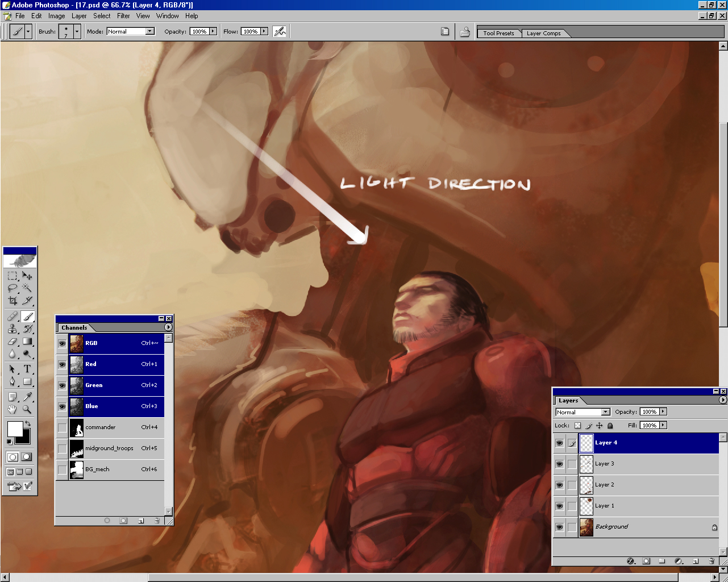
Task: Select the Eyedropper tool
Action: (x=27, y=397)
